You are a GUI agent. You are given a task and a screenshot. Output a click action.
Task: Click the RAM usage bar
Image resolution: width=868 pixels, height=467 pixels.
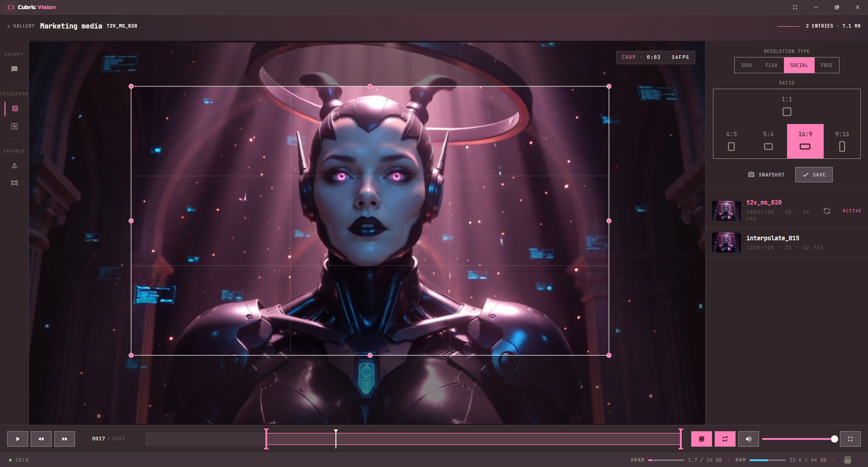pyautogui.click(x=768, y=460)
